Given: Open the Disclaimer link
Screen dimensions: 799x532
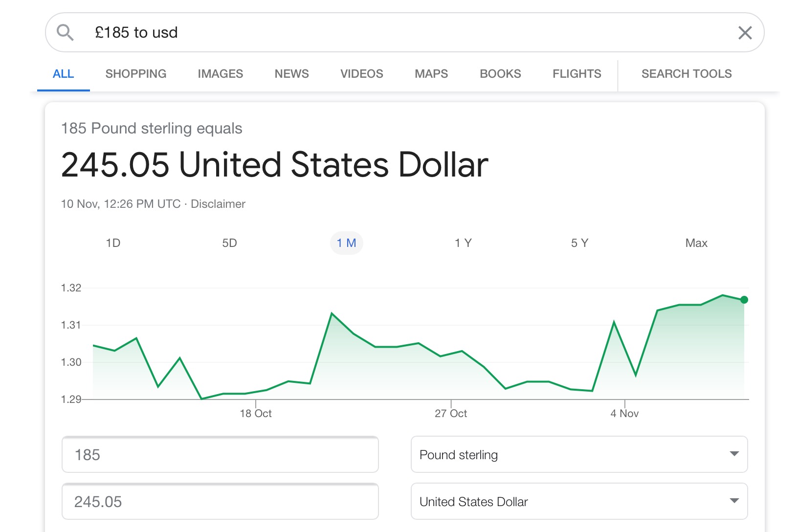Looking at the screenshot, I should tap(218, 204).
